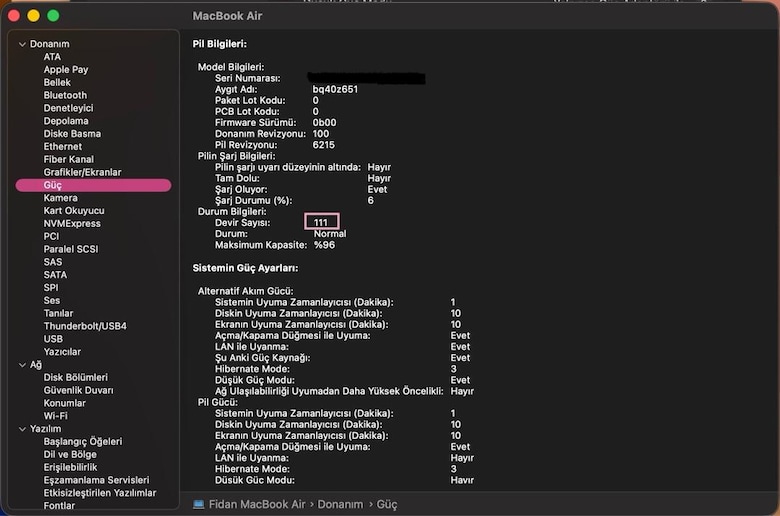
Task: Click the laptop icon in path bar
Action: [198, 505]
